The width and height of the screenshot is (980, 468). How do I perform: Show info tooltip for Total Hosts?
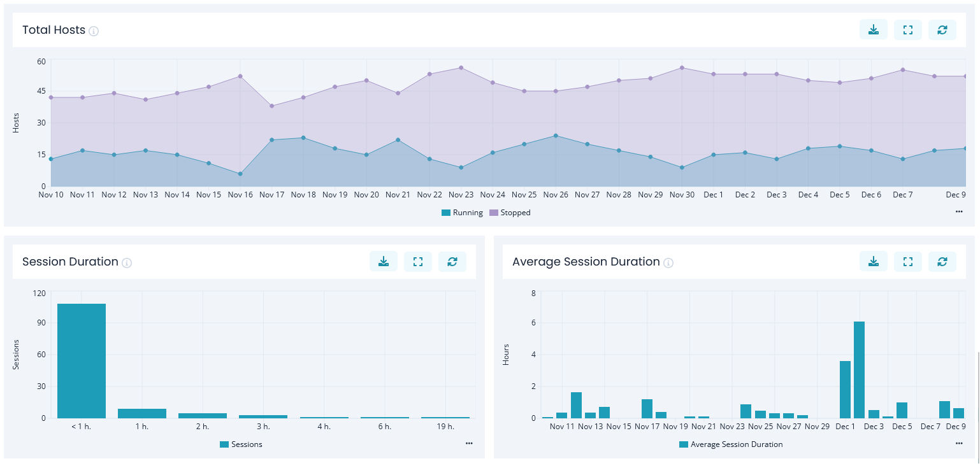coord(94,31)
